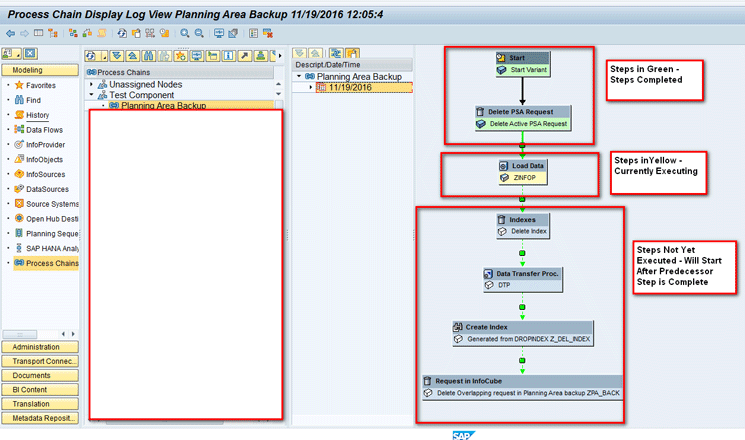Open the Administration section
This screenshot has height=440, width=745.
[x=40, y=347]
